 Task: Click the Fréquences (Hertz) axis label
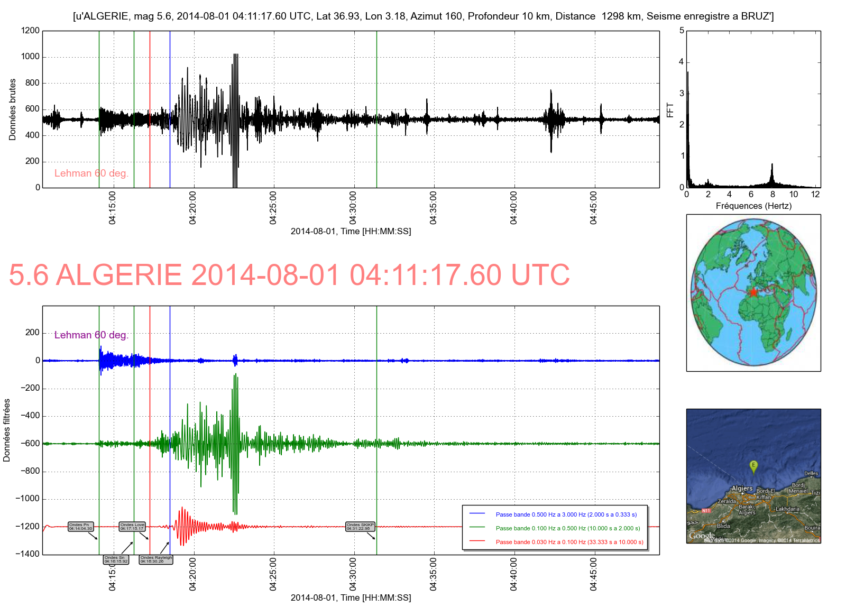[x=753, y=206]
